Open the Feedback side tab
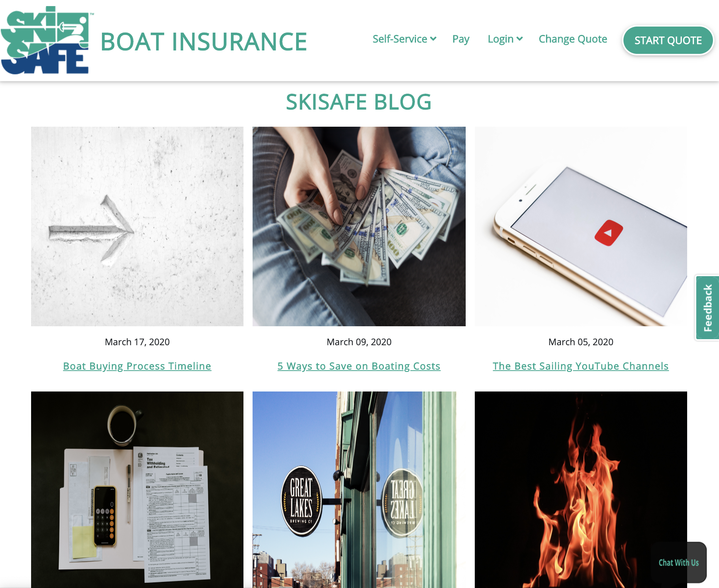Viewport: 719px width, 588px height. [707, 308]
